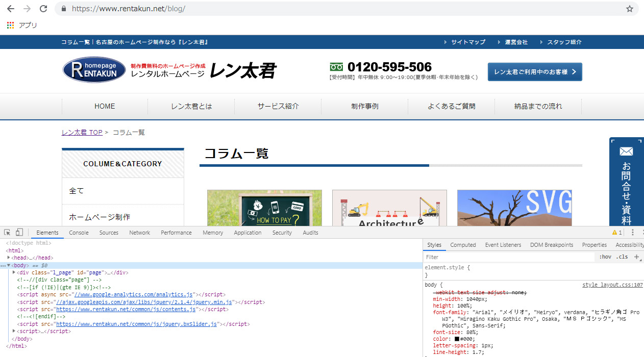
Task: Open the Performance tab
Action: [176, 233]
